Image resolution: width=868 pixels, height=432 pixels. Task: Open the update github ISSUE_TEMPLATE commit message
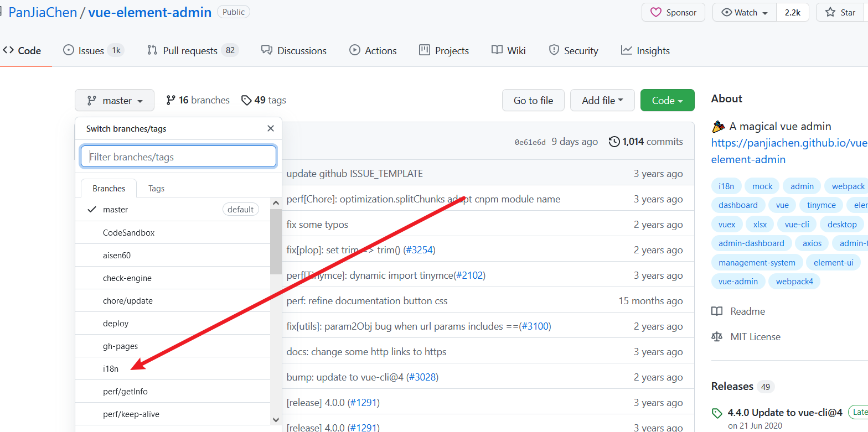pos(354,174)
